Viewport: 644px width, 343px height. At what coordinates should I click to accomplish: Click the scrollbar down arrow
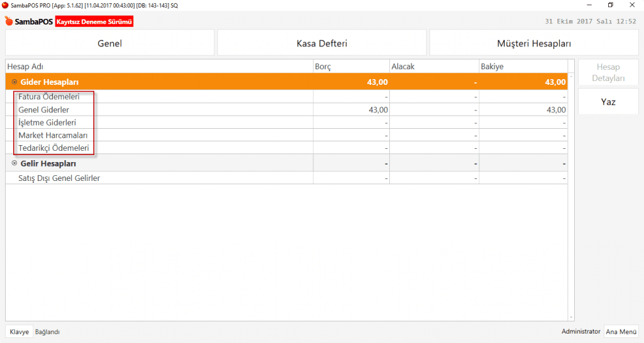(x=571, y=318)
